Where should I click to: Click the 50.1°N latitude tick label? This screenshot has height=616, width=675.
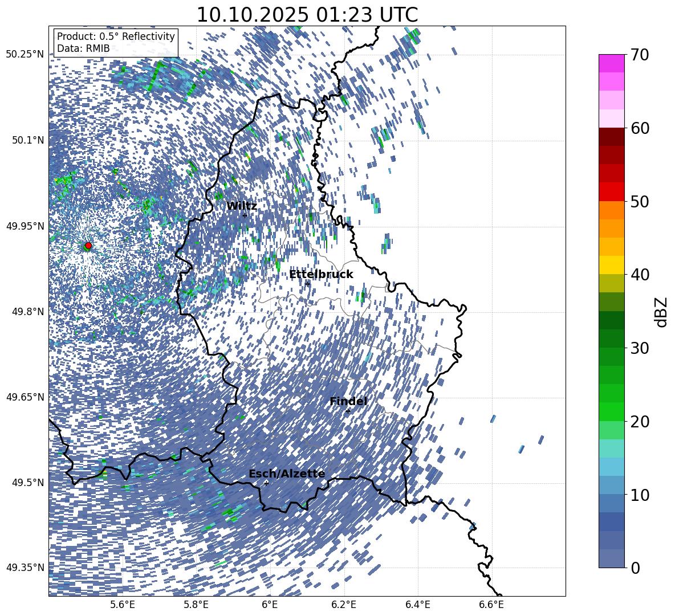tap(28, 140)
